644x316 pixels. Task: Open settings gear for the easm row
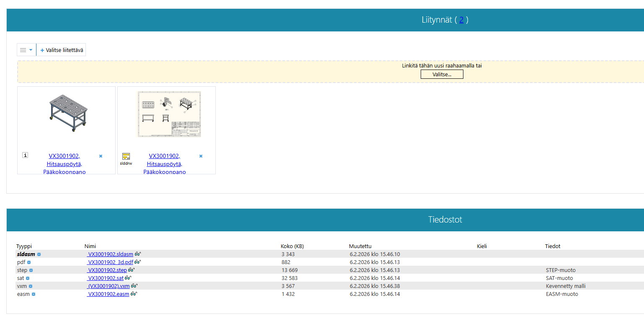pyautogui.click(x=34, y=294)
